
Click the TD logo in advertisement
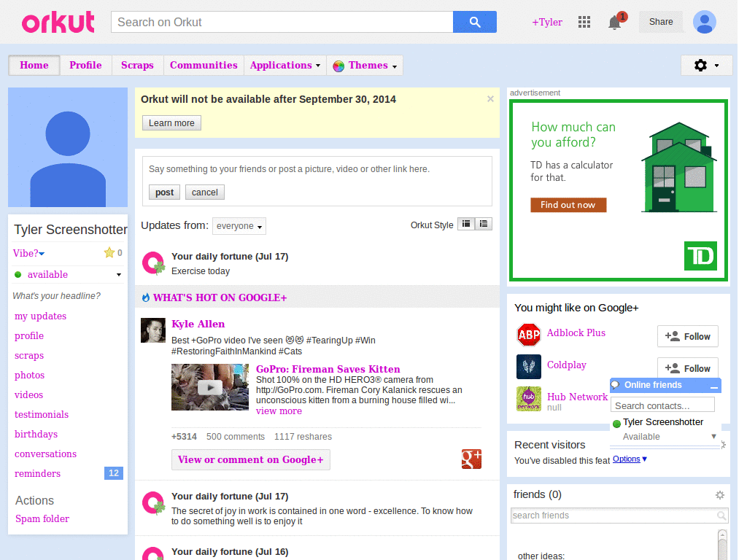(700, 256)
